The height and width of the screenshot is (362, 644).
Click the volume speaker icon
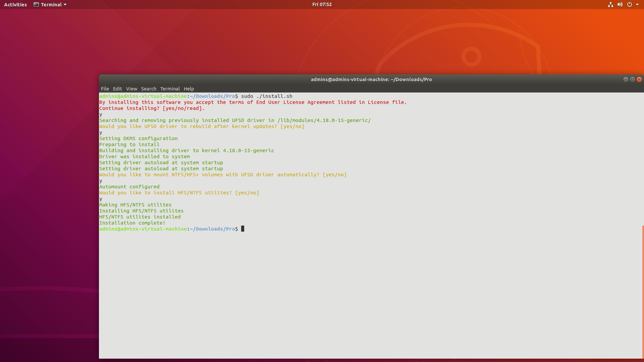click(620, 5)
